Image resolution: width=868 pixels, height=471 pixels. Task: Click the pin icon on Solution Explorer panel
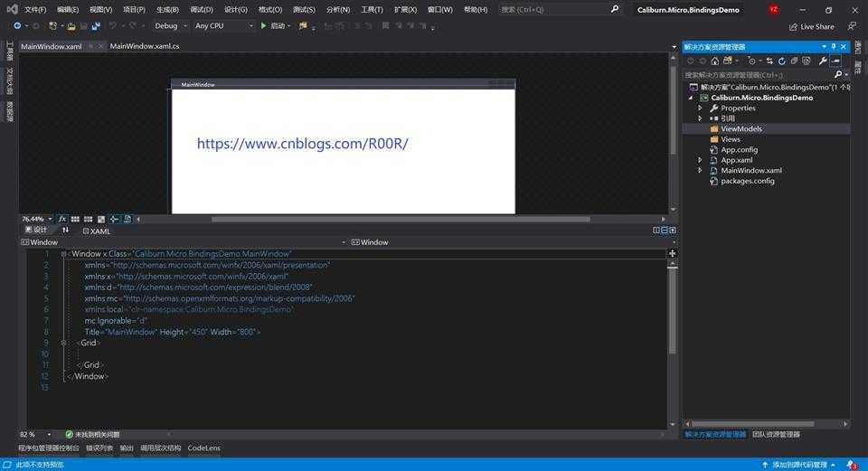[833, 47]
